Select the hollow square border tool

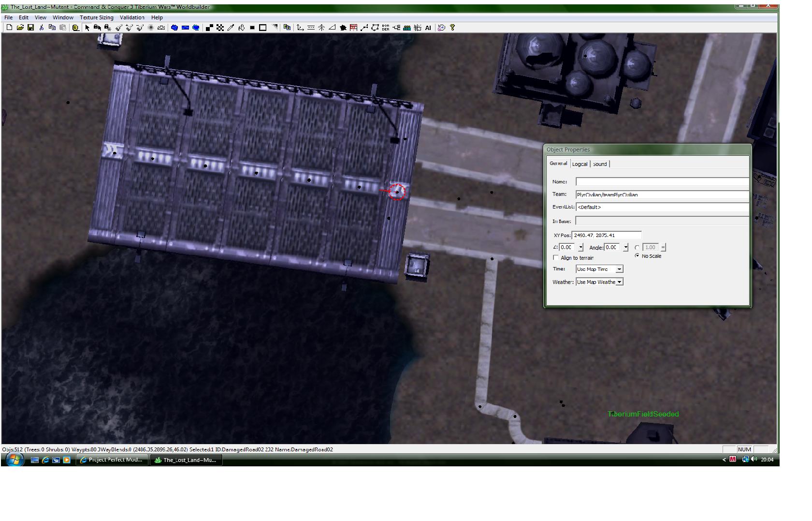(262, 28)
